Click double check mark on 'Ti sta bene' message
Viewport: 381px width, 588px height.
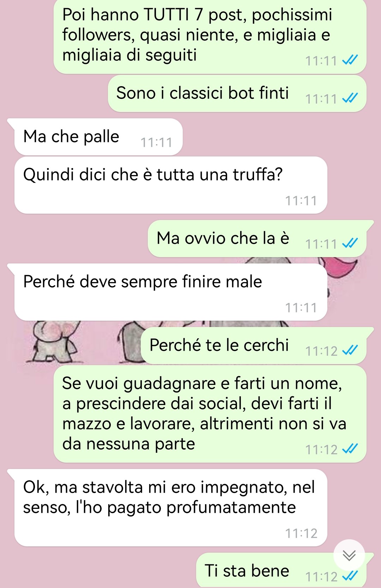[350, 576]
